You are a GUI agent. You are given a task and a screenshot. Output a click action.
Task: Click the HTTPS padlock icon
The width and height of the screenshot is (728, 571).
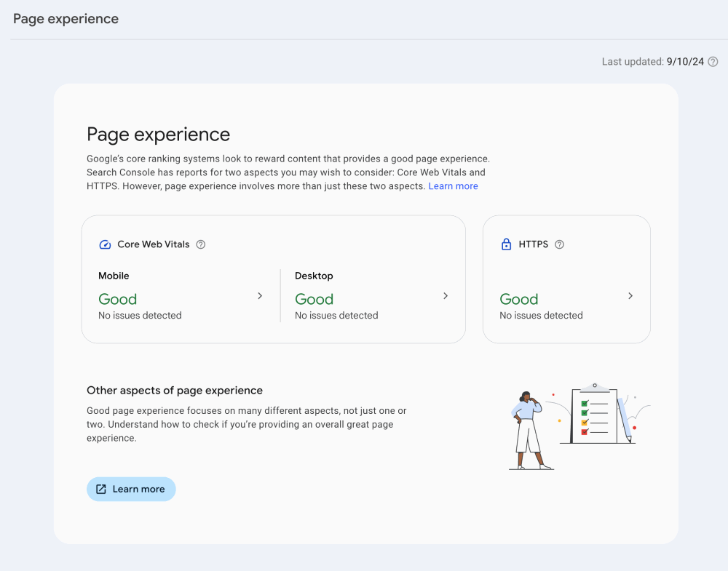(x=506, y=244)
